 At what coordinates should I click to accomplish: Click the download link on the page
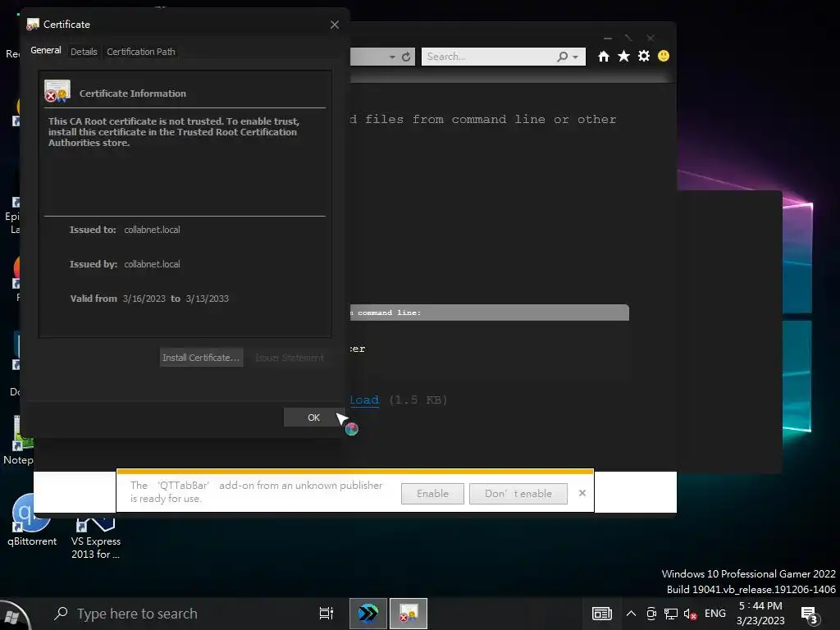pyautogui.click(x=364, y=399)
